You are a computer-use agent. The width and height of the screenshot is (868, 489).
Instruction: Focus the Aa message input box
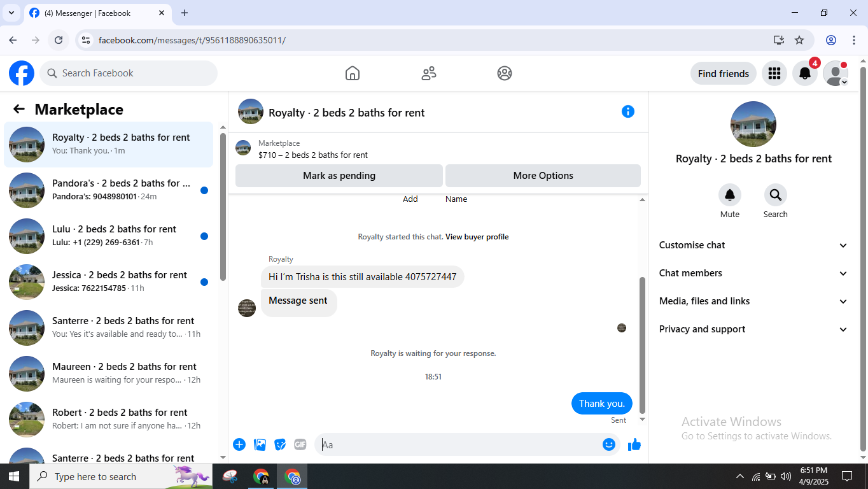pos(459,444)
